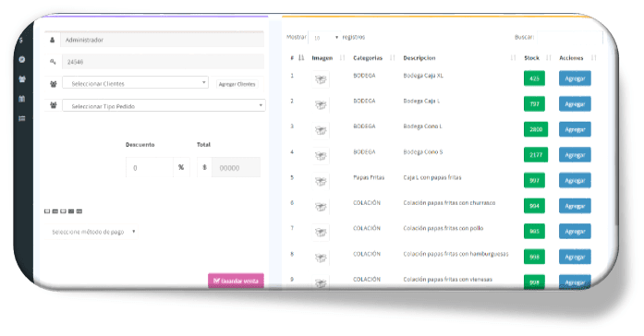Click the pink Guardar venta button
The image size is (644, 336).
pos(236,281)
